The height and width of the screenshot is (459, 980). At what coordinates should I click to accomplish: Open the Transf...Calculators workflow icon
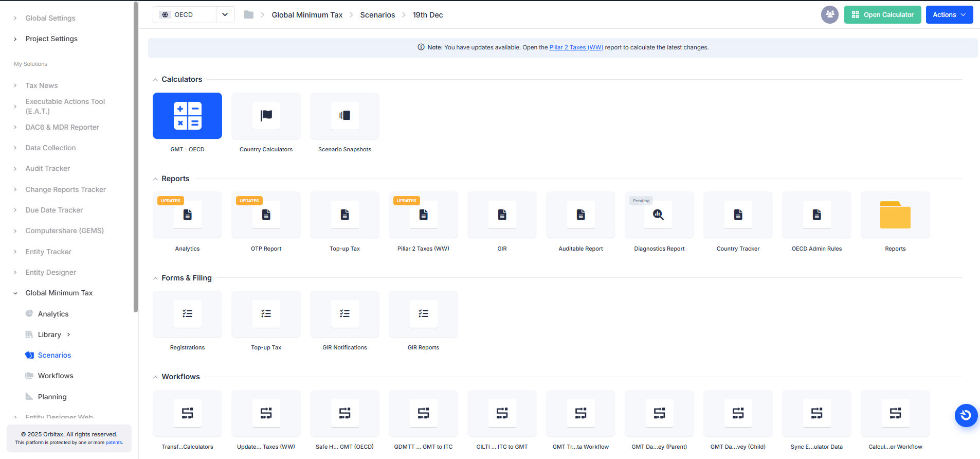click(x=187, y=413)
